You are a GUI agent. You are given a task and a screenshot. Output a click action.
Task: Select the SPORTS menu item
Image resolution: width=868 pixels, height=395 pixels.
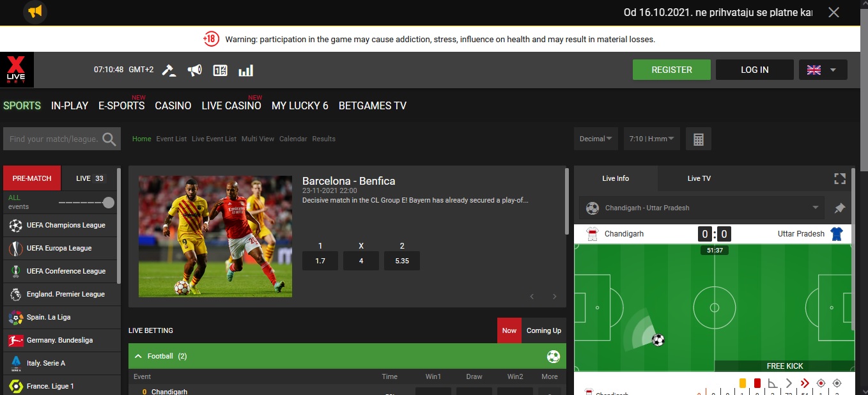22,105
